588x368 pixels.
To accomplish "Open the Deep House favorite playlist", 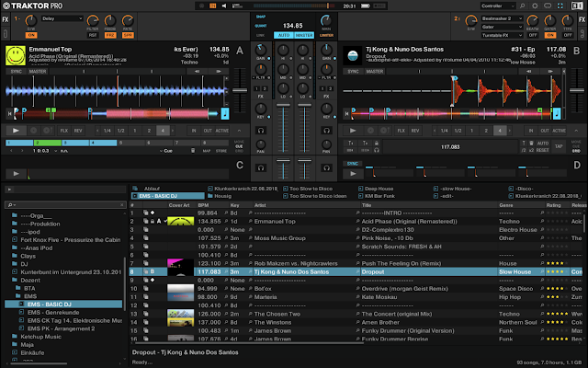I will pos(378,189).
